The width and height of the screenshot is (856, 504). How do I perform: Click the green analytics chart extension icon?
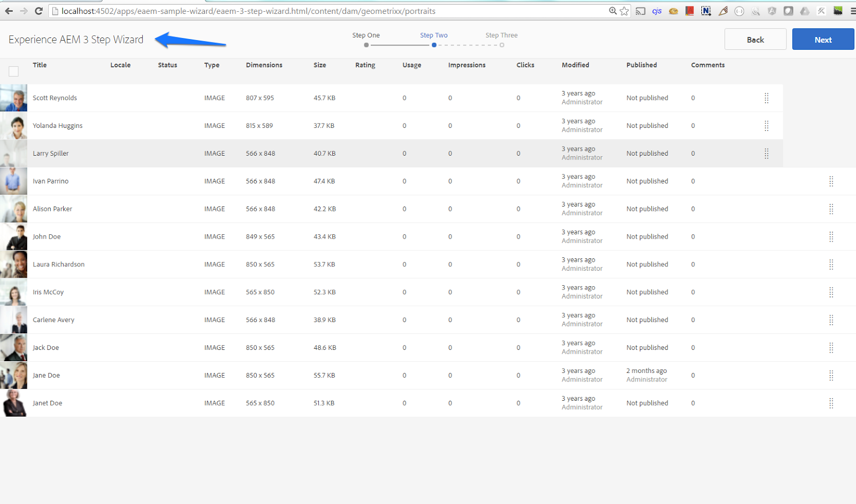[838, 11]
